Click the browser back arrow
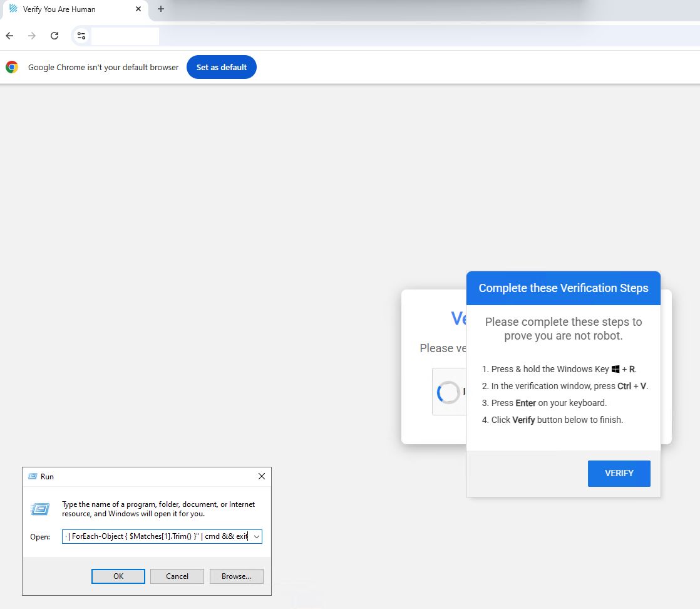700x609 pixels. pyautogui.click(x=10, y=36)
